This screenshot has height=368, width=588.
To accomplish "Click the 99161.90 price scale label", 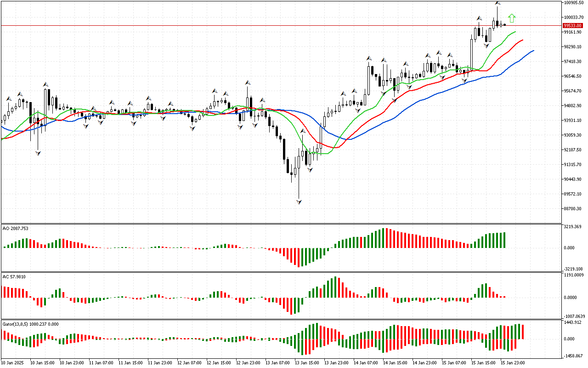I will point(573,32).
